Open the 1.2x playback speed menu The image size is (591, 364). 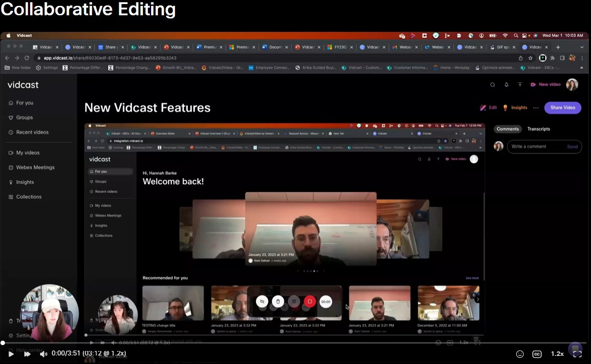pos(557,354)
